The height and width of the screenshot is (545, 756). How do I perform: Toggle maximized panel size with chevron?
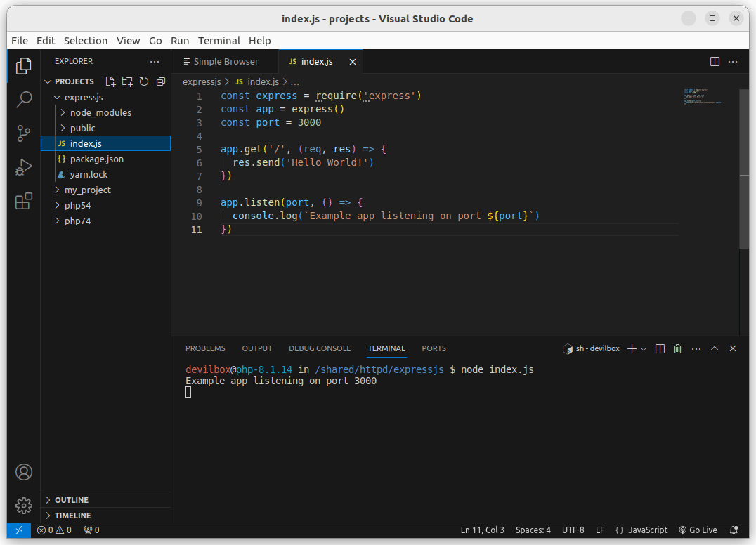(x=715, y=348)
